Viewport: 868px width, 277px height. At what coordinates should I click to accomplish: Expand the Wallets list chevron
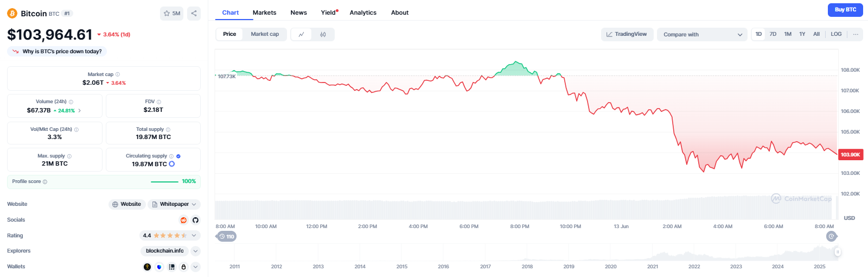point(196,267)
